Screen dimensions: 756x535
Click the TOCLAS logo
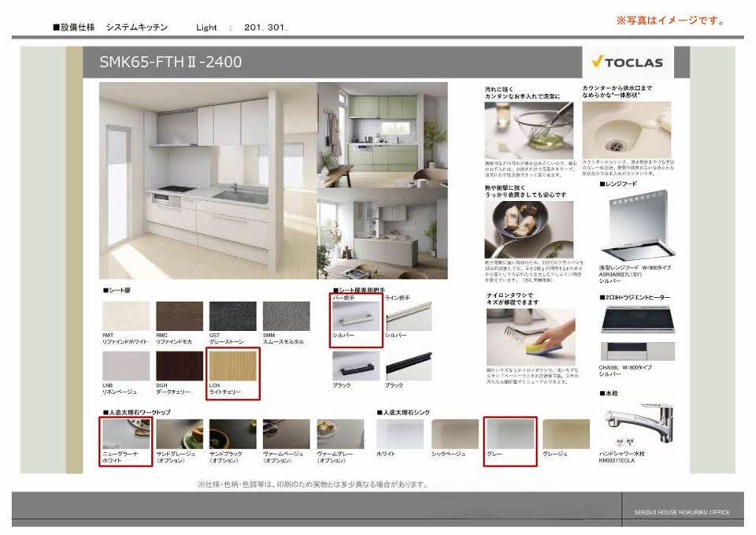627,62
